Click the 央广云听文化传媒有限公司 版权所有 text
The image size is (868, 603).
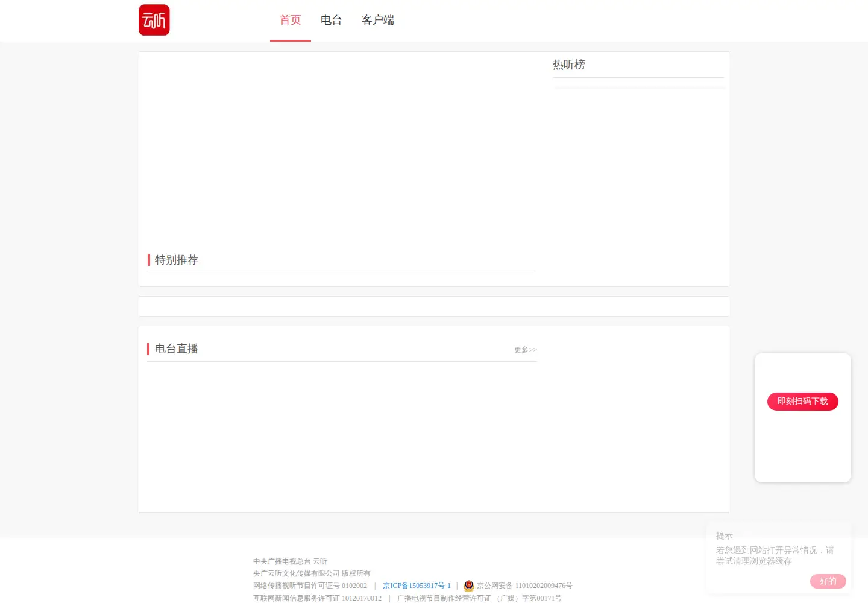tap(312, 573)
